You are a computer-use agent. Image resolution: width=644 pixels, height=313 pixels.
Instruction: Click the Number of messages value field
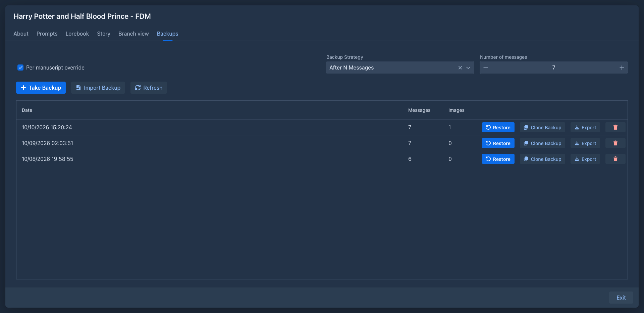point(553,68)
